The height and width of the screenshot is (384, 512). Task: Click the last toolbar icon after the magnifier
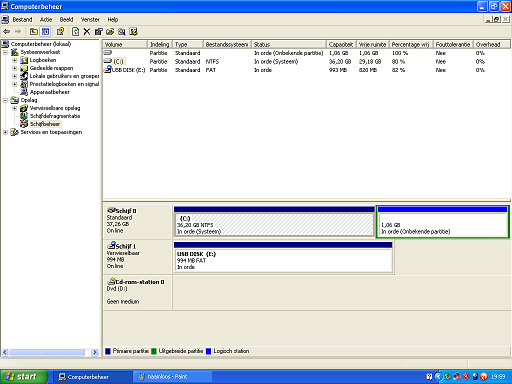click(133, 32)
